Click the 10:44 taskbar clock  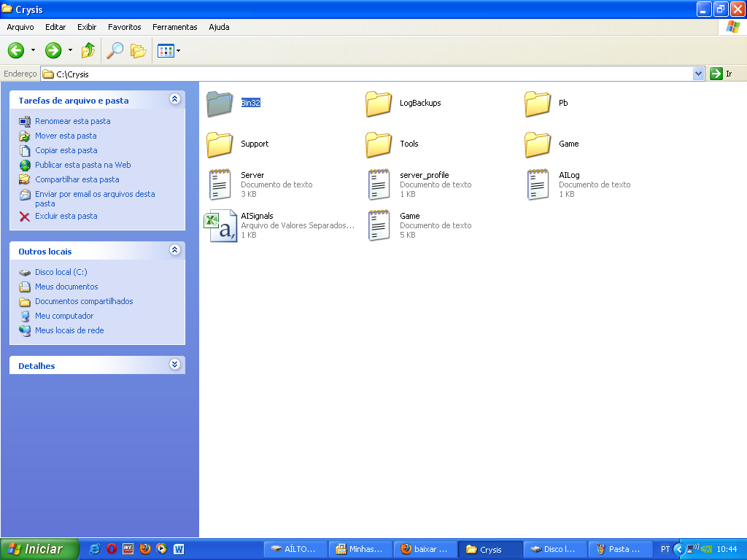[x=727, y=549]
